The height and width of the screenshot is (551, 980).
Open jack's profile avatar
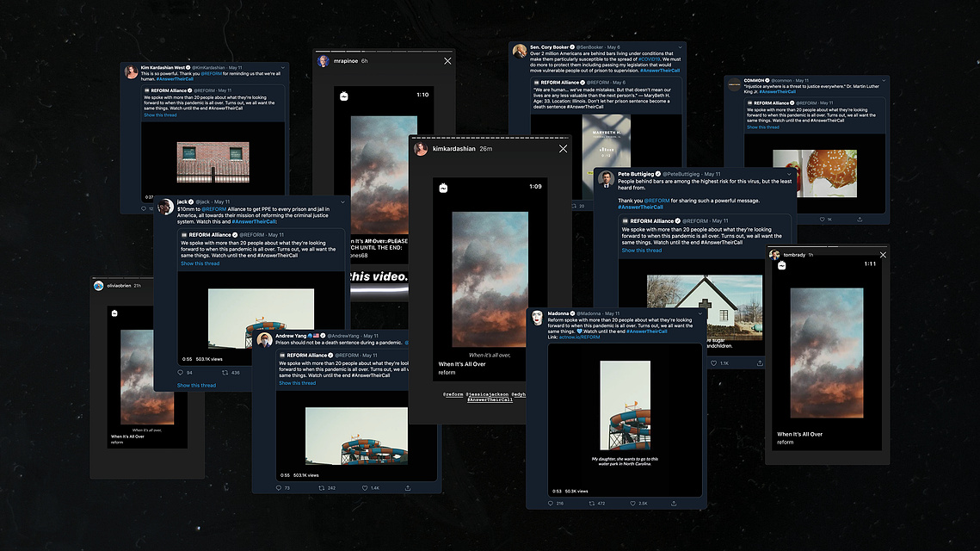point(165,207)
